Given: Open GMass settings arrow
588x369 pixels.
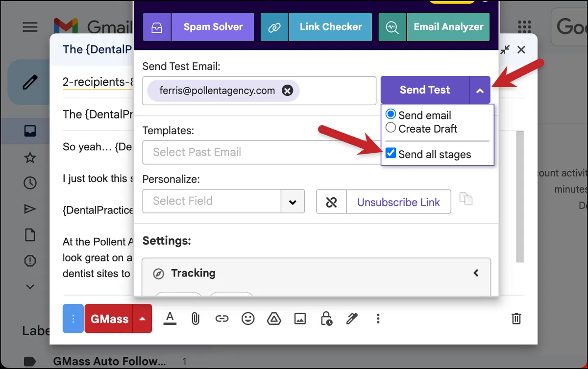Looking at the screenshot, I should click(x=143, y=319).
